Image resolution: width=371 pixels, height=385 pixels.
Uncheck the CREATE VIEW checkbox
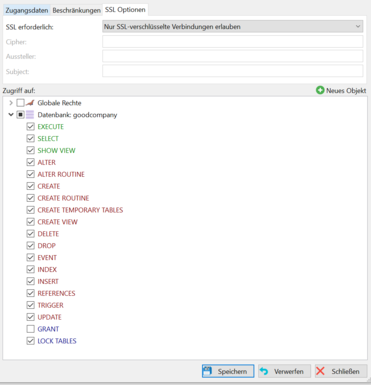[30, 222]
